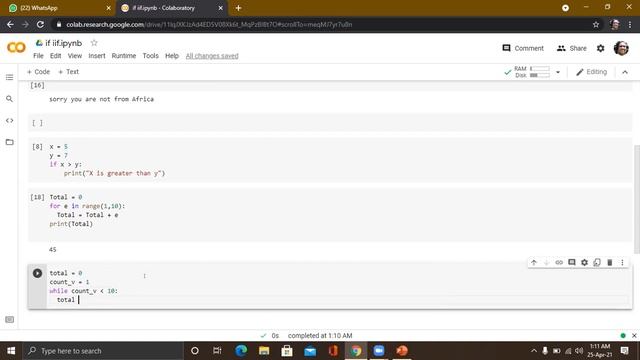Add a comment to the cell icon
The height and width of the screenshot is (360, 640).
pyautogui.click(x=571, y=262)
